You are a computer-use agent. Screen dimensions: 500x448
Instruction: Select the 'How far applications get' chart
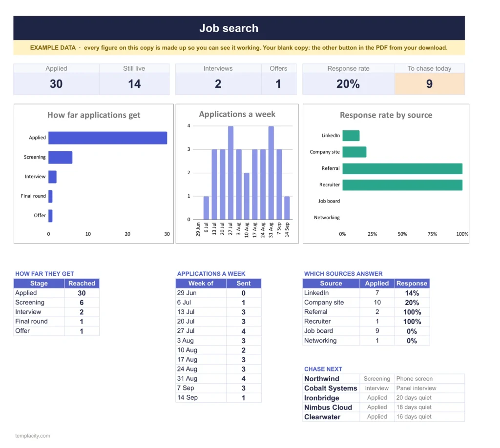[94, 174]
